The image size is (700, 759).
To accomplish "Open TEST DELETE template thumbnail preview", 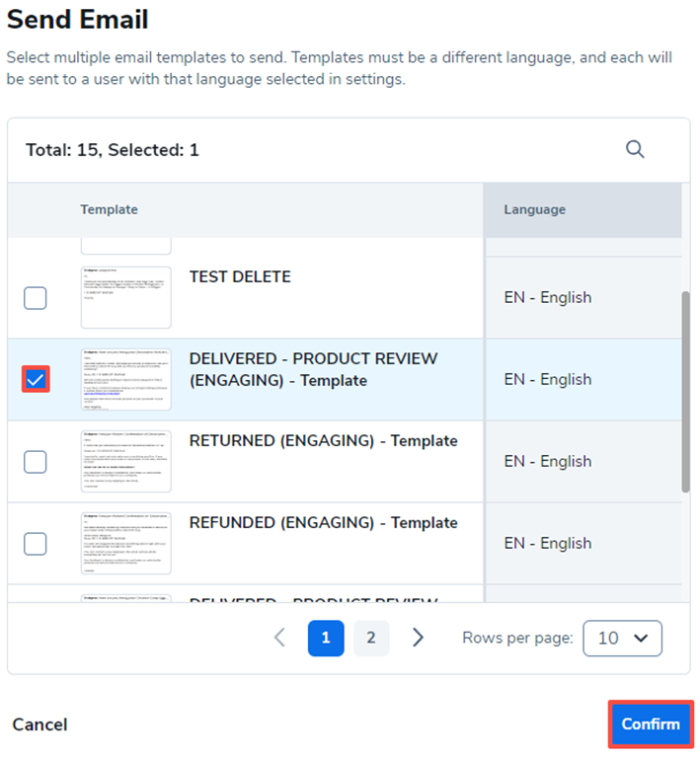I will [x=125, y=297].
